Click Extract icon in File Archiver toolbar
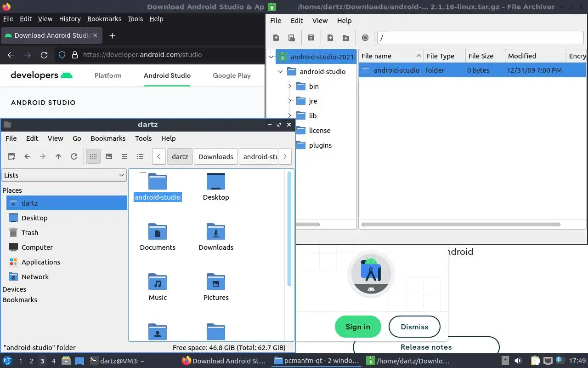588x368 pixels. 311,38
